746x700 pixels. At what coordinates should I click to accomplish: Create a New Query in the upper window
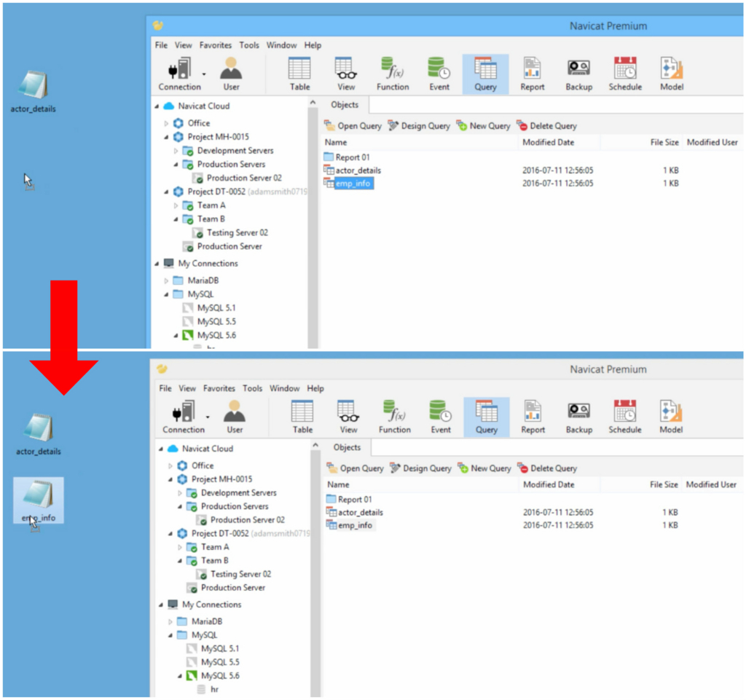tap(484, 126)
